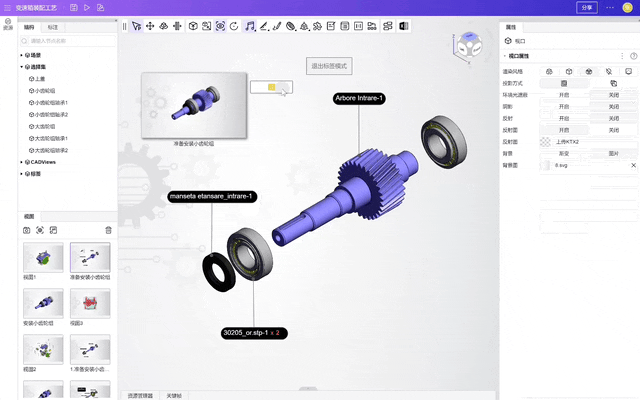Screen dimensions: 640x400
Task: Click the 退出标签模式 button
Action: [329, 66]
